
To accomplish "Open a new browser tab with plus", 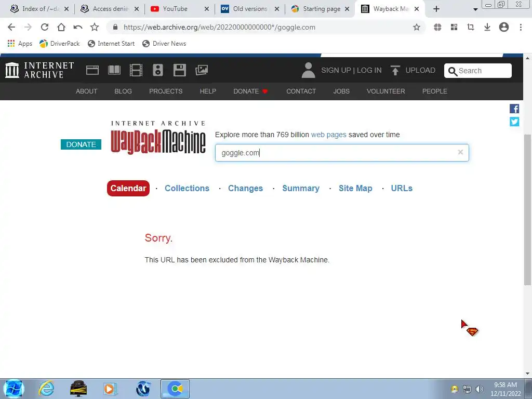I will point(436,9).
